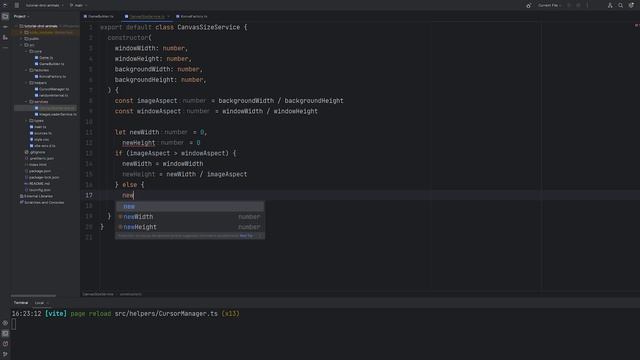Click the Code With Me icon

(x=610, y=5)
